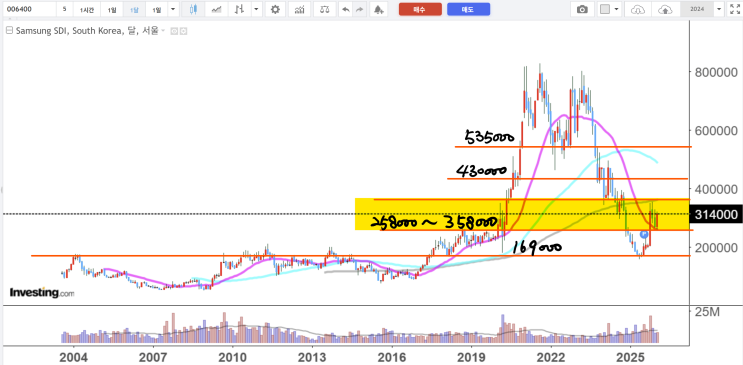
Task: Select the candlestick chart type icon
Action: (x=192, y=9)
